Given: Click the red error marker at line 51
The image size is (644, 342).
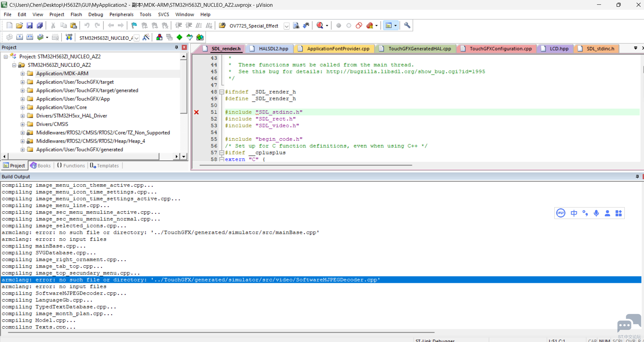Looking at the screenshot, I should 197,112.
